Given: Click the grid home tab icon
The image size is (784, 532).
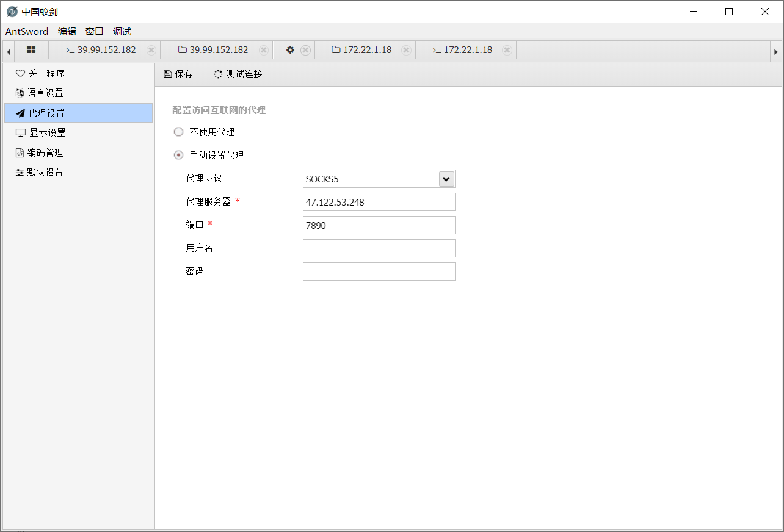Looking at the screenshot, I should 31,50.
